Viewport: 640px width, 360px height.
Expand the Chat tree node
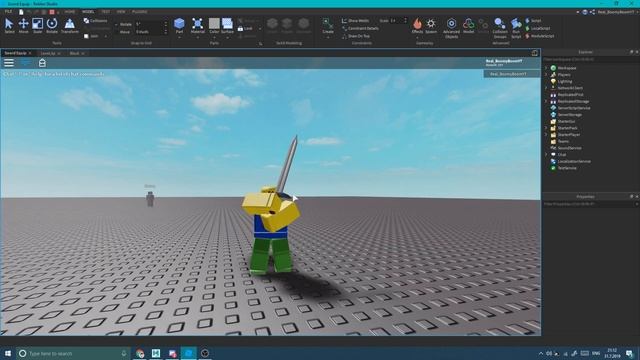546,154
